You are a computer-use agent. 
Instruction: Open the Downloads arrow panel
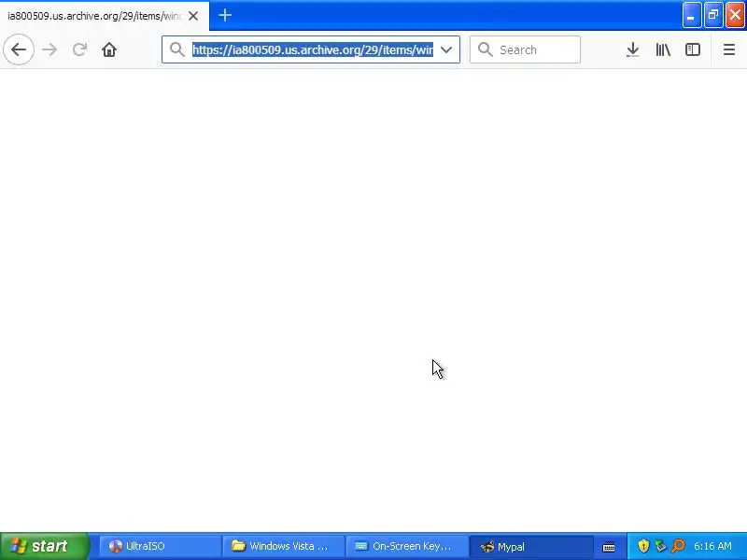633,49
